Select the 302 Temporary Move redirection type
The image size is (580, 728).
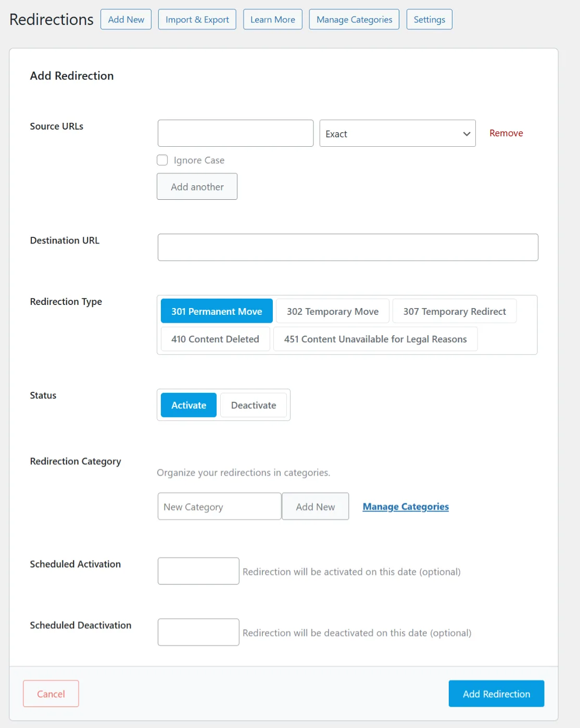tap(332, 311)
